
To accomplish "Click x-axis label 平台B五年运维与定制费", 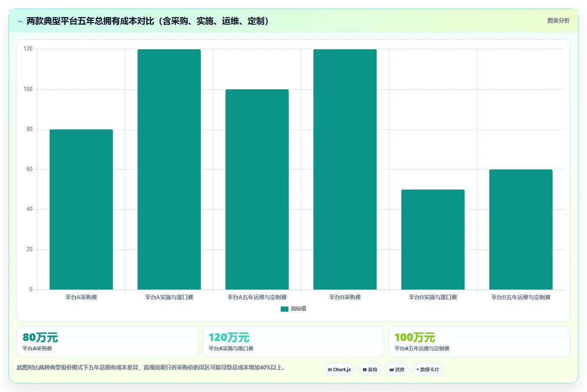I will pos(521,297).
